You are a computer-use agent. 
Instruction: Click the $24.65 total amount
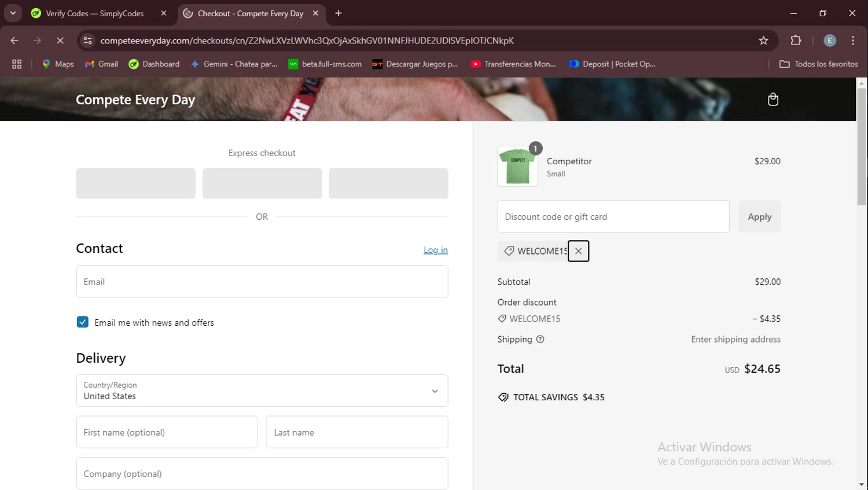(x=762, y=369)
